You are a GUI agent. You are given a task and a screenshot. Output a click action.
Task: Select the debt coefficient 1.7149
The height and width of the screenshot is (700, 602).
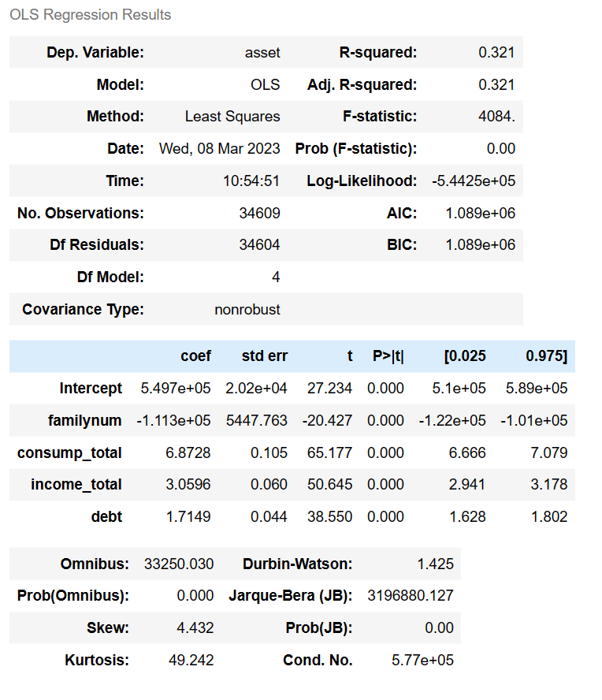tap(188, 516)
